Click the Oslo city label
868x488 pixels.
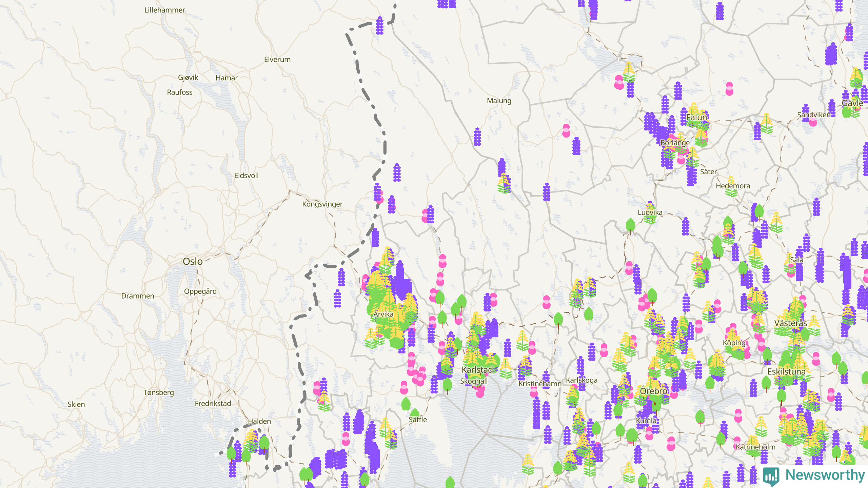[x=193, y=261]
